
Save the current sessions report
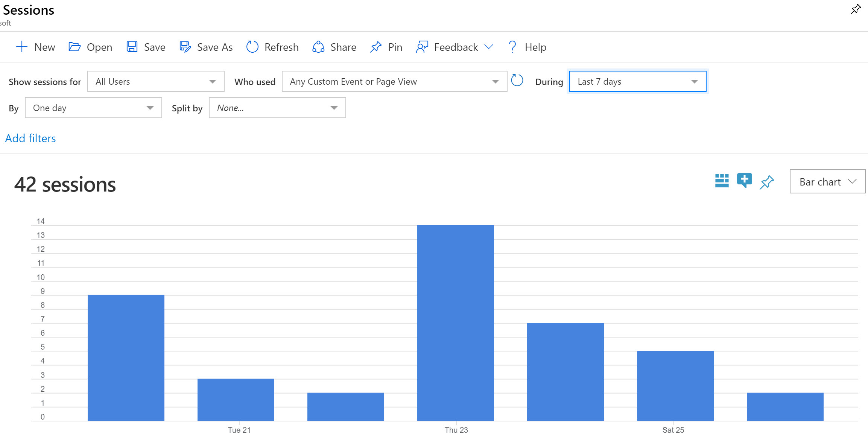tap(146, 47)
